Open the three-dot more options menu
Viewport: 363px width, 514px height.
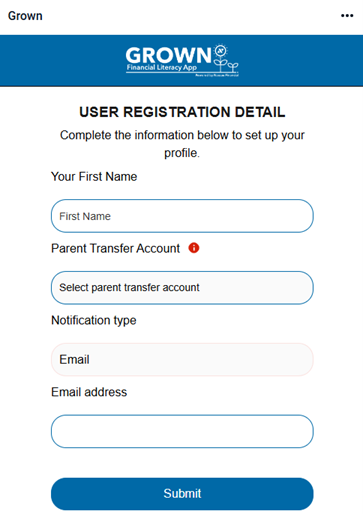pos(347,16)
